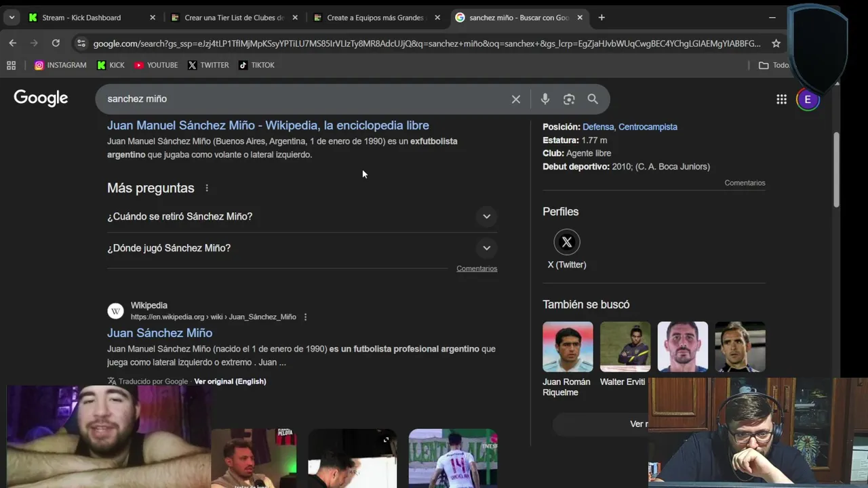This screenshot has width=868, height=488.
Task: Switch to Crear una Tier List tab
Action: tap(235, 18)
